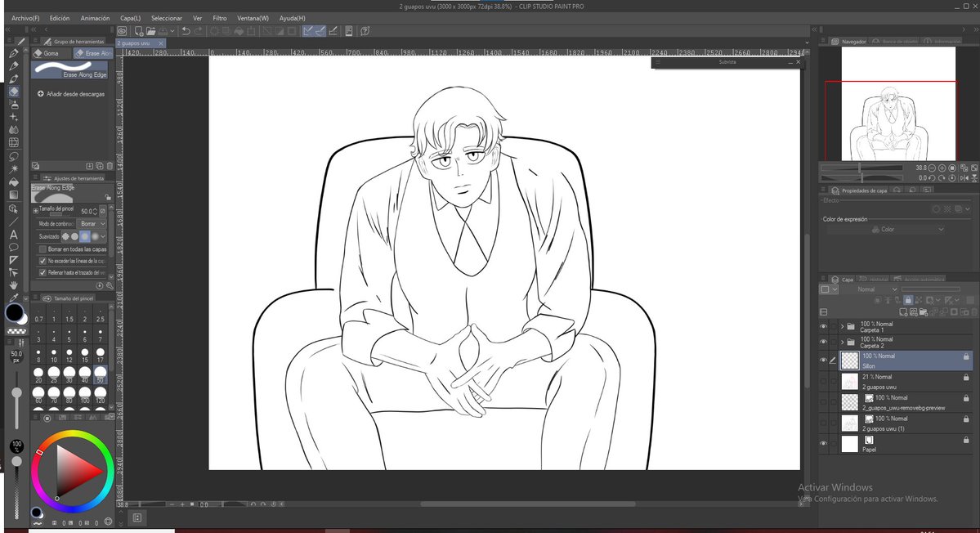Select the Text tool

coord(13,235)
